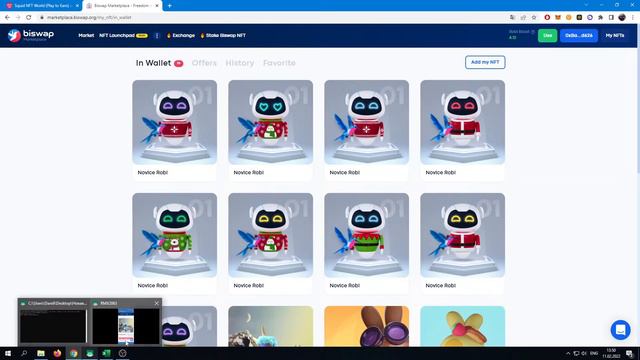The width and height of the screenshot is (640, 360).
Task: Go back in browser
Action: click(x=7, y=18)
